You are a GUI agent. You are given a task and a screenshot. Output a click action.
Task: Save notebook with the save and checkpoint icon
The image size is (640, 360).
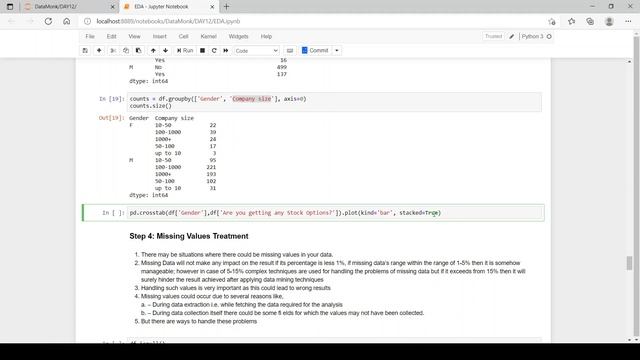coord(85,51)
